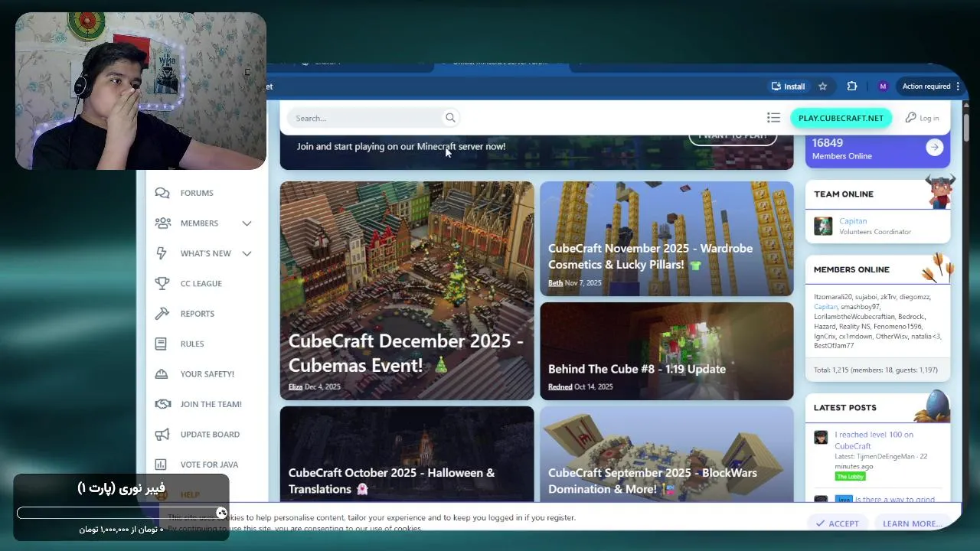Viewport: 980px width, 551px height.
Task: Click the Rules list icon
Action: [161, 344]
